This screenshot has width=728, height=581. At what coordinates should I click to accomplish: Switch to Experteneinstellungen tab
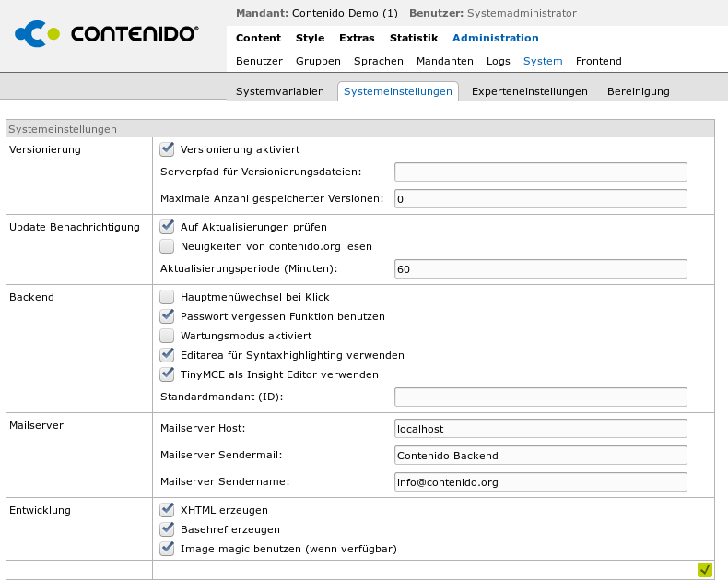point(529,91)
